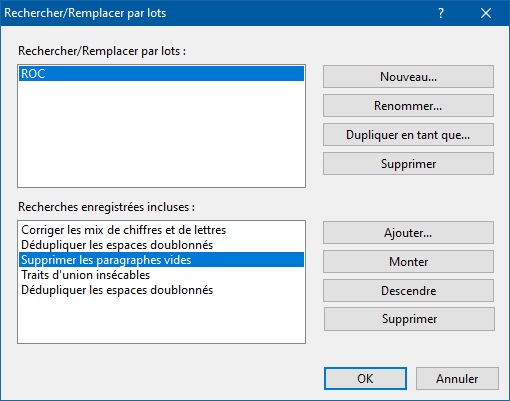Cancel with the Annuler button
The height and width of the screenshot is (401, 510).
pos(457,379)
